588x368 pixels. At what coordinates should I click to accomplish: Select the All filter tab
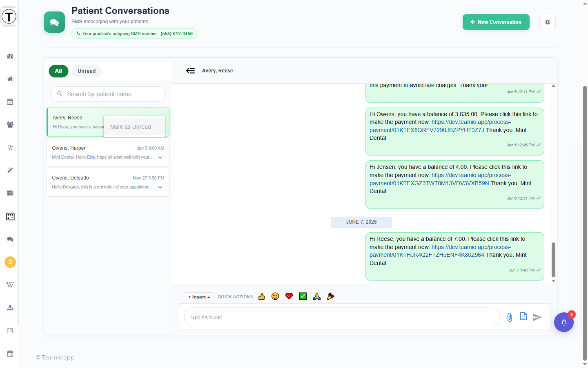point(58,71)
